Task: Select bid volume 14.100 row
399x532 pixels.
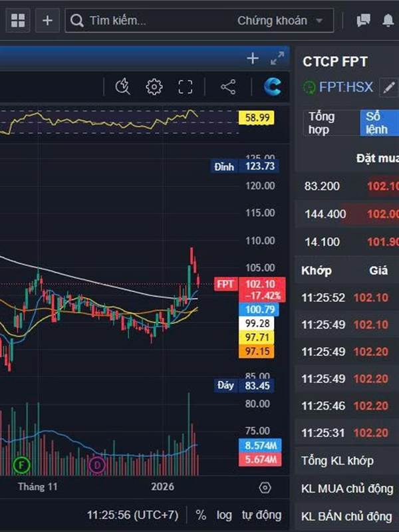Action: [x=347, y=242]
